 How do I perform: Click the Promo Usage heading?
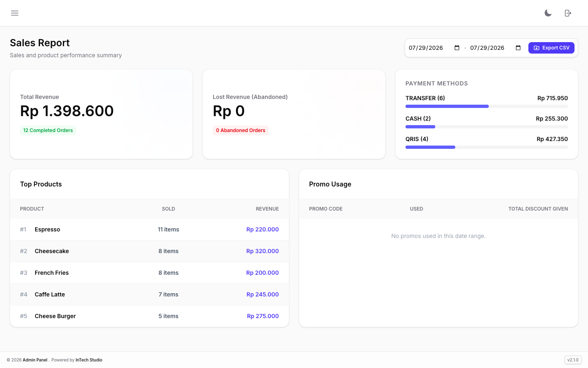click(x=330, y=184)
